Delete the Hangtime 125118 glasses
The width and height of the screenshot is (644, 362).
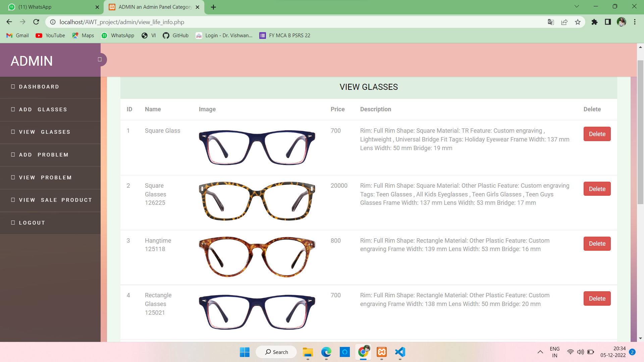click(597, 244)
